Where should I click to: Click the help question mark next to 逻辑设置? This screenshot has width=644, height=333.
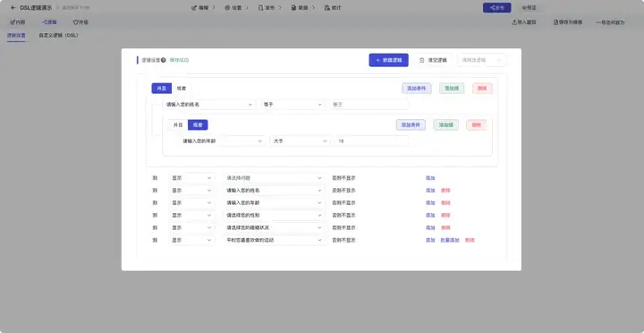(x=164, y=60)
